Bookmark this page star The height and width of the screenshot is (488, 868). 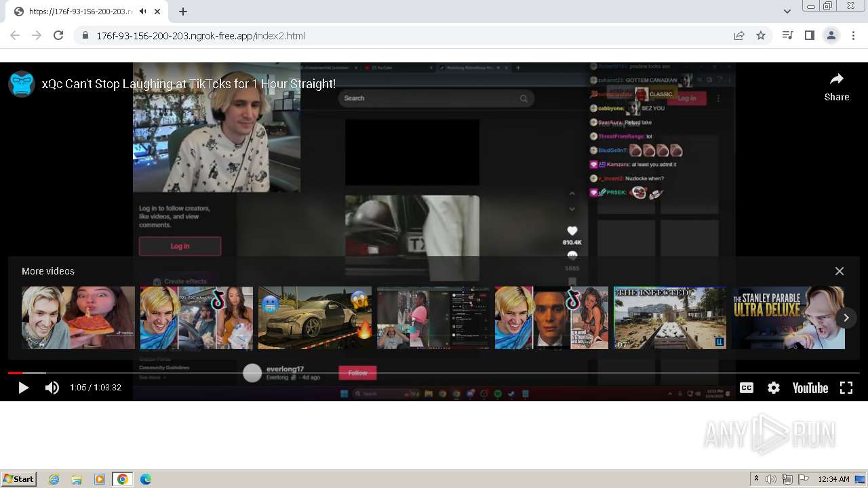point(761,35)
